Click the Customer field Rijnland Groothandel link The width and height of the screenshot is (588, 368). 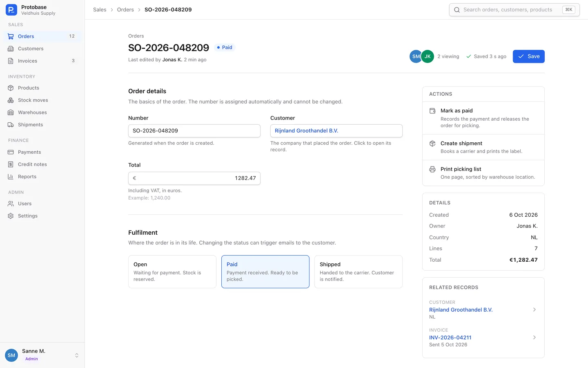[306, 131]
